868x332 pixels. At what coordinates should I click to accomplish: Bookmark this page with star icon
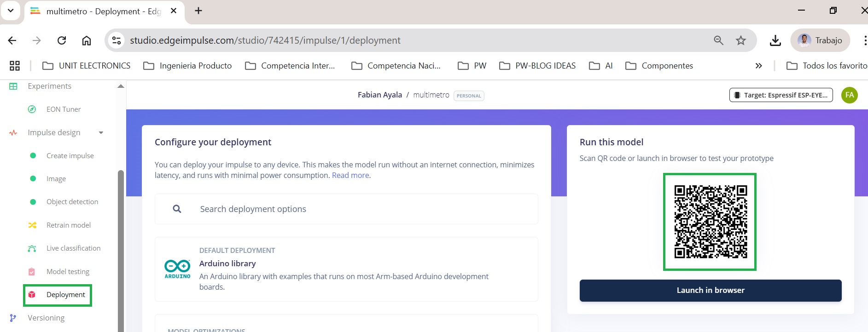(741, 40)
